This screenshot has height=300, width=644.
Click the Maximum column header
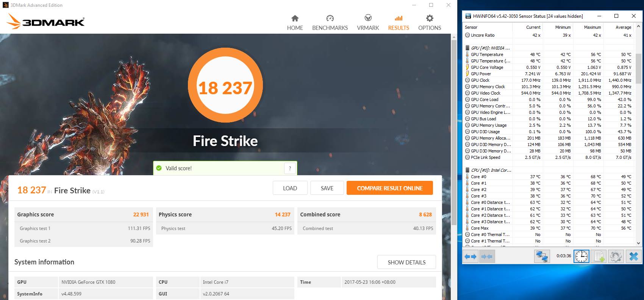[588, 27]
